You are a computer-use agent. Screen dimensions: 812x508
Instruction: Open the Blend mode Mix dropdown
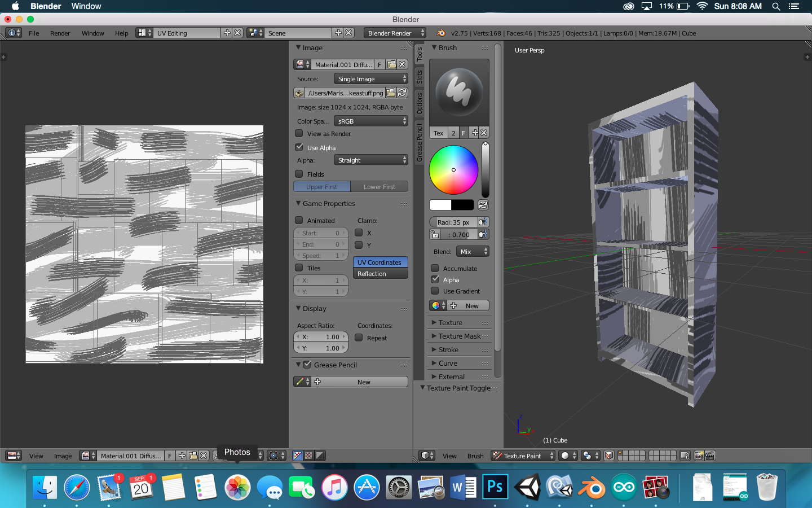coord(473,252)
